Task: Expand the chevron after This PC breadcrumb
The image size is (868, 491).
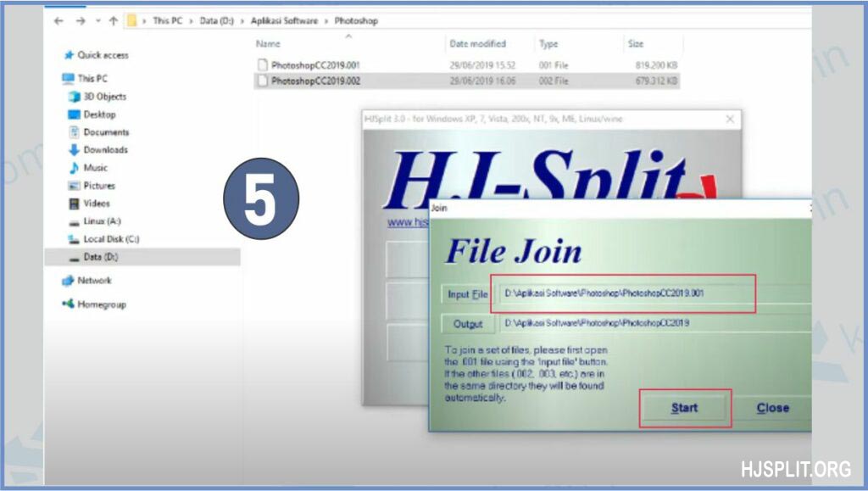Action: 191,21
